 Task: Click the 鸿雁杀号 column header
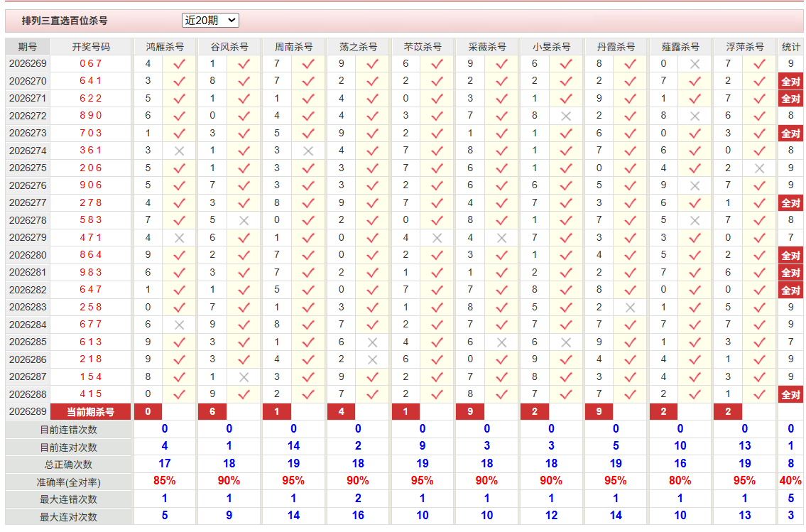click(165, 47)
